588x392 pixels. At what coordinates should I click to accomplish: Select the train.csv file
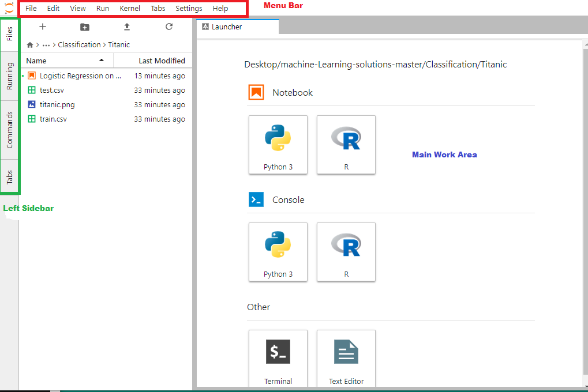53,119
